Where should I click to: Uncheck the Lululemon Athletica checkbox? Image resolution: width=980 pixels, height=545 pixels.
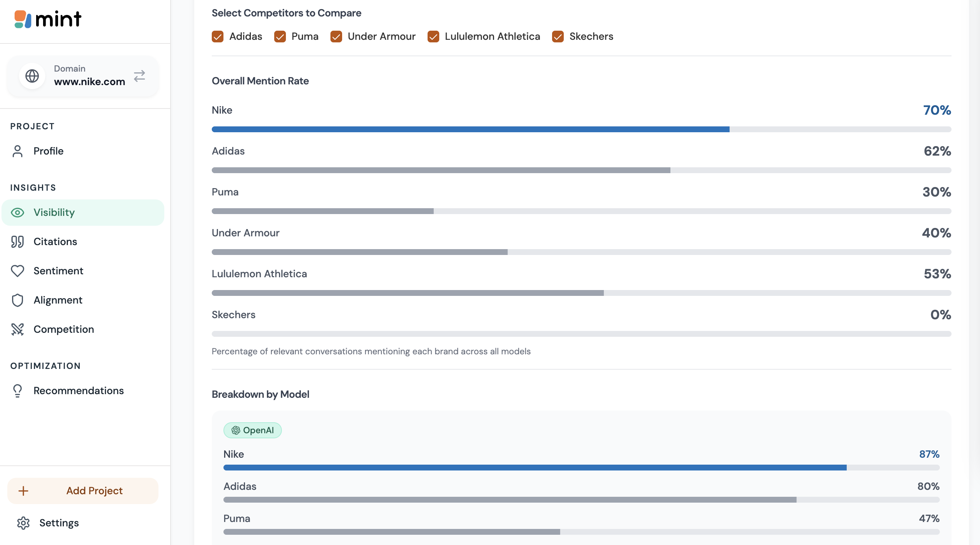[x=433, y=37]
